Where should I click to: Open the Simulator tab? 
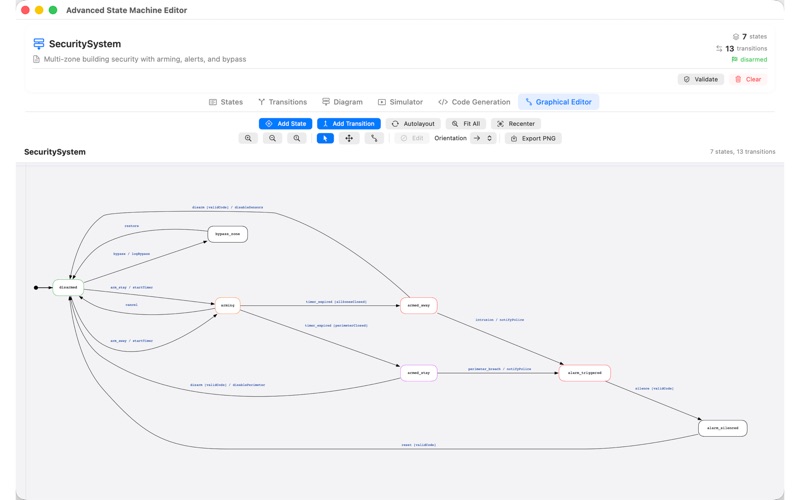click(401, 102)
